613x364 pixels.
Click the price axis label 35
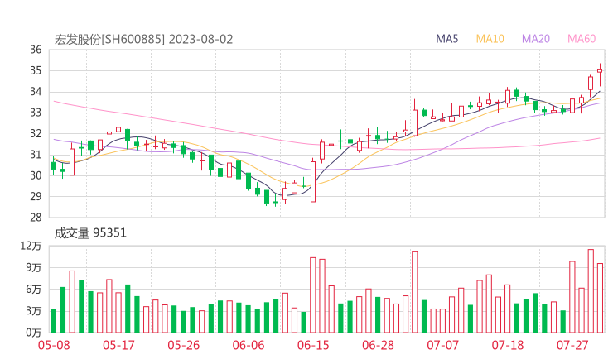pyautogui.click(x=36, y=70)
